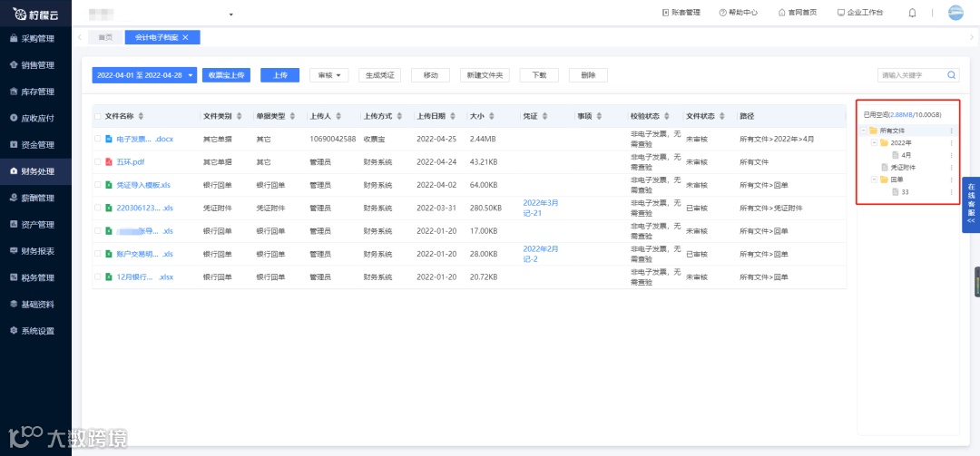Sort by 上传方式 using its arrows
The height and width of the screenshot is (456, 980).
coord(398,116)
